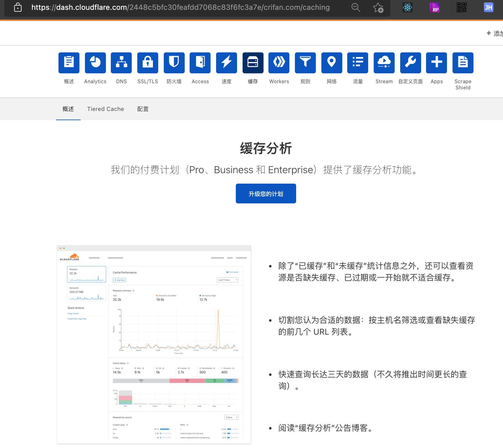Open the QR code extension icon
The width and height of the screenshot is (503, 448).
[x=462, y=7]
